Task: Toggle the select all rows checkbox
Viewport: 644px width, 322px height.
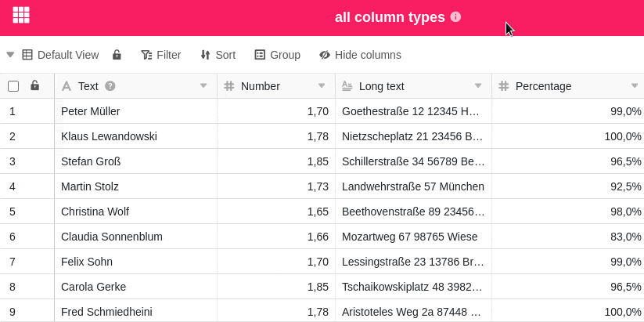Action: coord(13,86)
